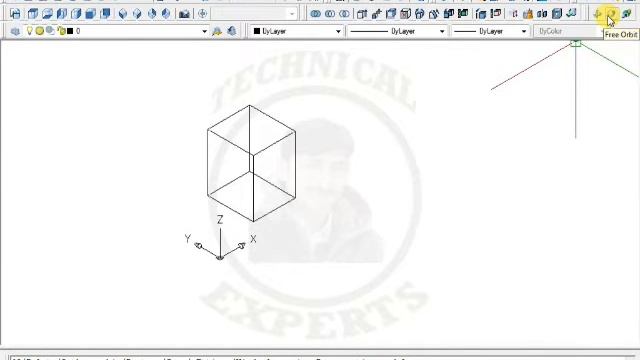
Task: Select the Offset Faces tool
Action: coord(391,14)
